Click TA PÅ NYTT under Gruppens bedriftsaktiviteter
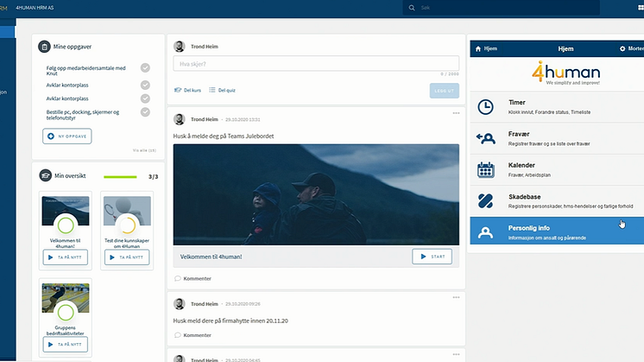The width and height of the screenshot is (644, 362). 66,345
